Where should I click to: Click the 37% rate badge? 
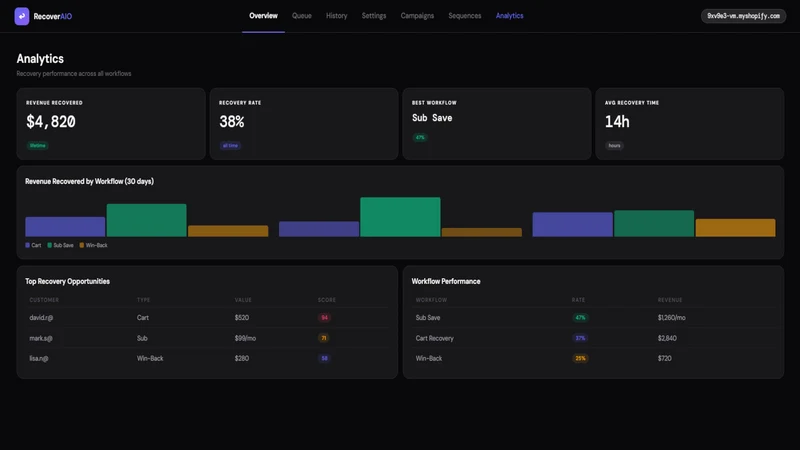pyautogui.click(x=580, y=338)
